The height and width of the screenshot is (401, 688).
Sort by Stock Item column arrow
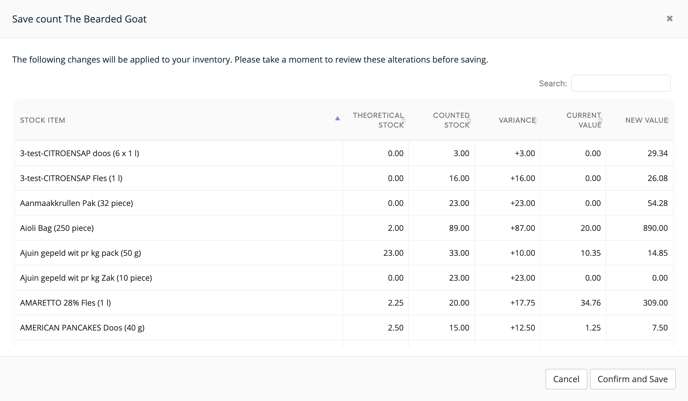click(x=337, y=118)
